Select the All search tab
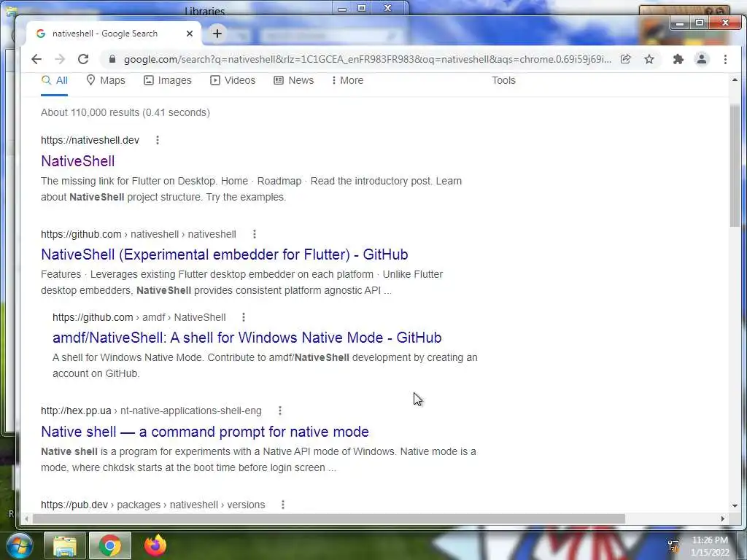Screen dimensions: 747x560 coord(54,80)
